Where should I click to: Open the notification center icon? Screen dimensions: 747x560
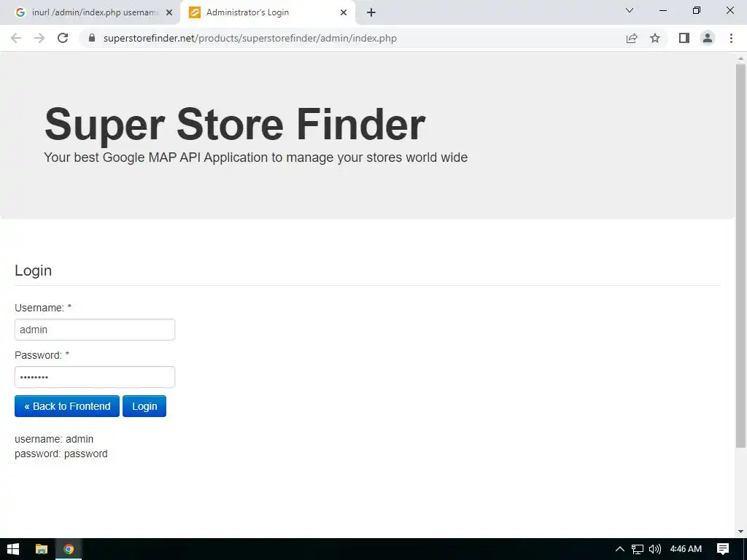pos(723,549)
